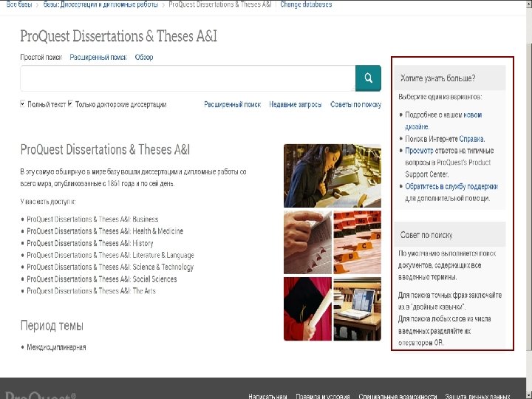Image resolution: width=532 pixels, height=399 pixels.
Task: Click the ProQuest Dissertations & Theses A&I breadcrumb
Action: [x=220, y=4]
